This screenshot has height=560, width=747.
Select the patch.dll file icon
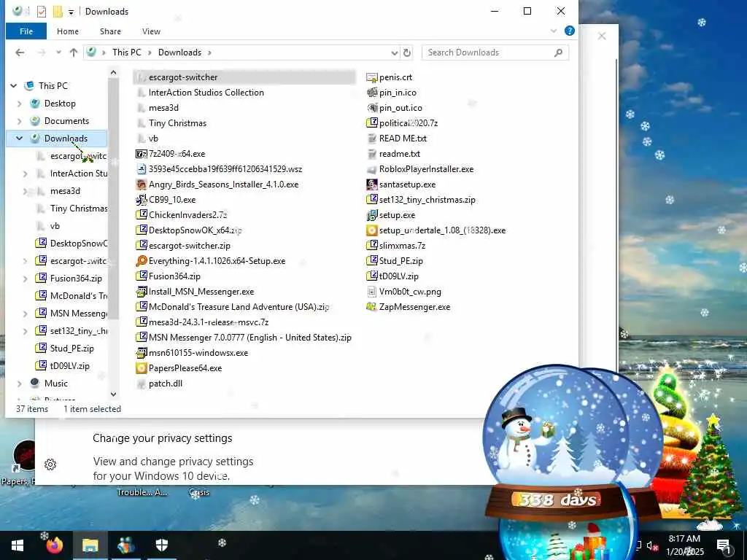click(x=142, y=384)
